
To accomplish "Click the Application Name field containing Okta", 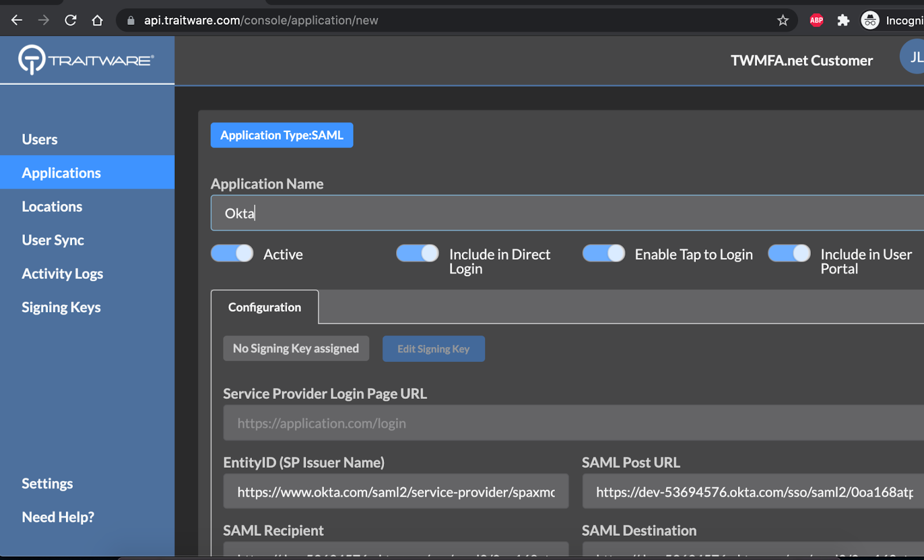I will point(567,213).
